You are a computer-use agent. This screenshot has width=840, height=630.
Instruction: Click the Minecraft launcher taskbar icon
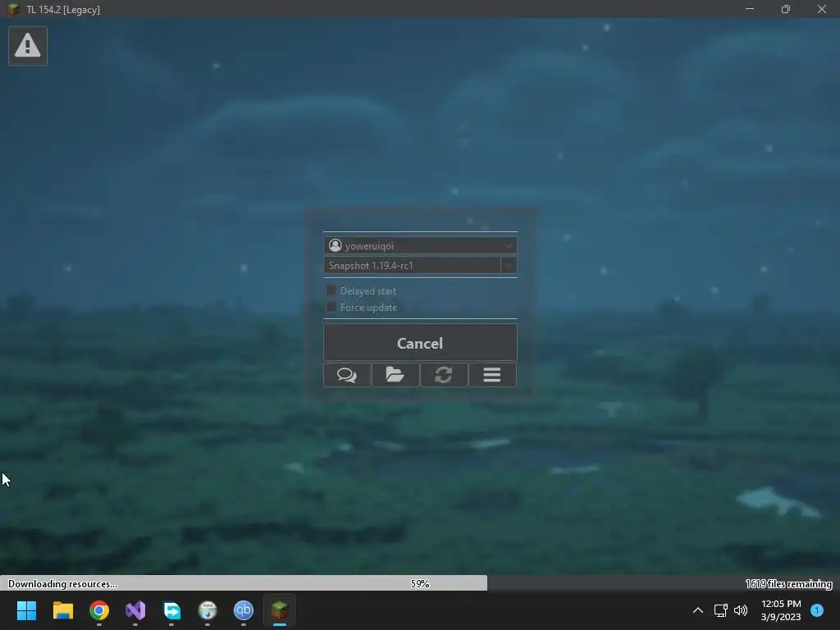click(x=280, y=610)
